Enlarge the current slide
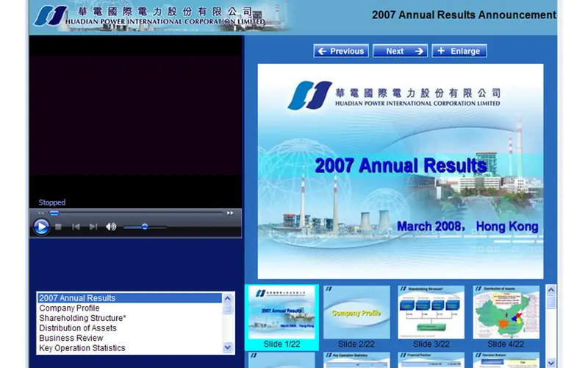The width and height of the screenshot is (588, 368). click(x=459, y=51)
